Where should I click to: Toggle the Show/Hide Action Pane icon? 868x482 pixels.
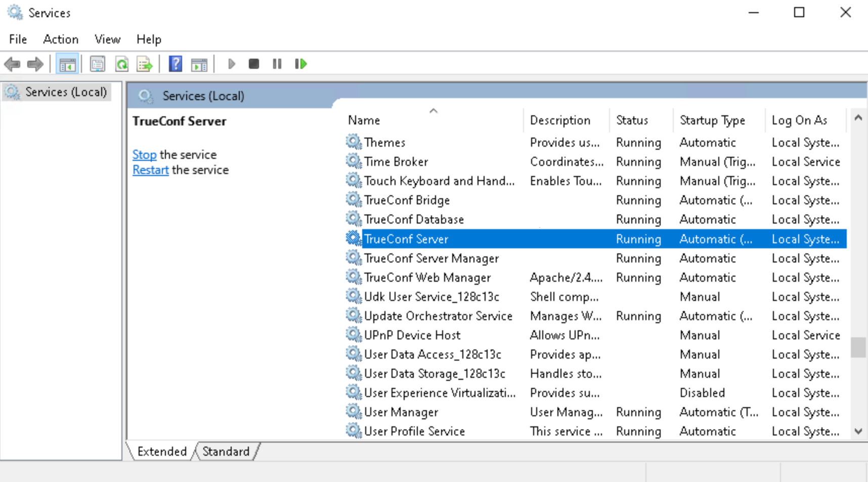tap(199, 64)
